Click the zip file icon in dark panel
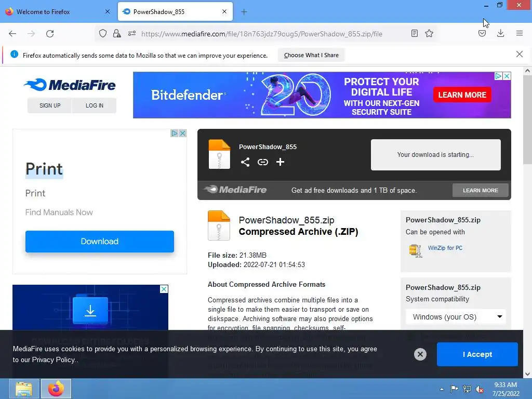Screen dimensions: 532x399 (219, 154)
